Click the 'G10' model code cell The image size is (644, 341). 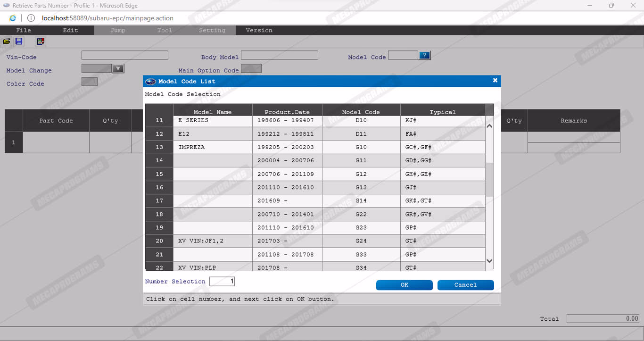click(x=361, y=147)
